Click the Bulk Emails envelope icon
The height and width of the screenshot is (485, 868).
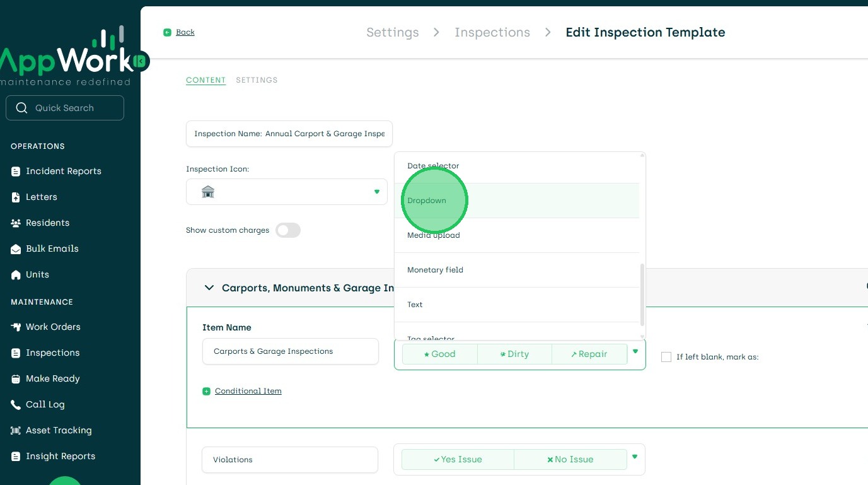click(16, 249)
